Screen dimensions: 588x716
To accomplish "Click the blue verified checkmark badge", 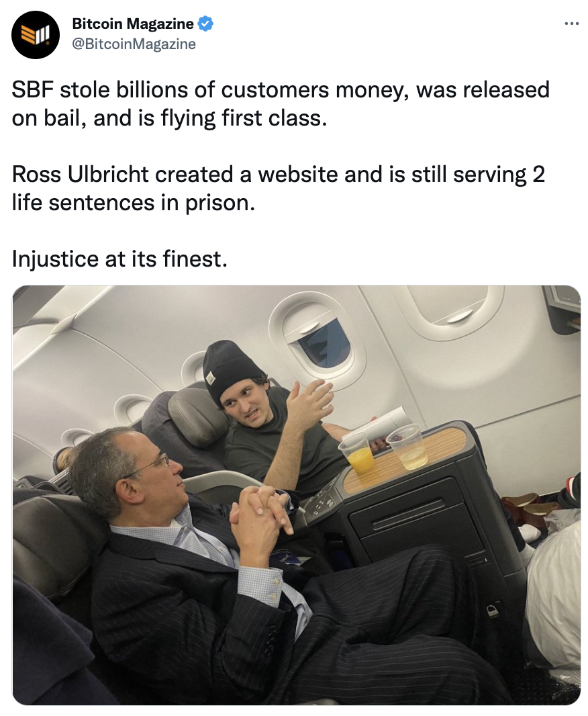I will [205, 24].
